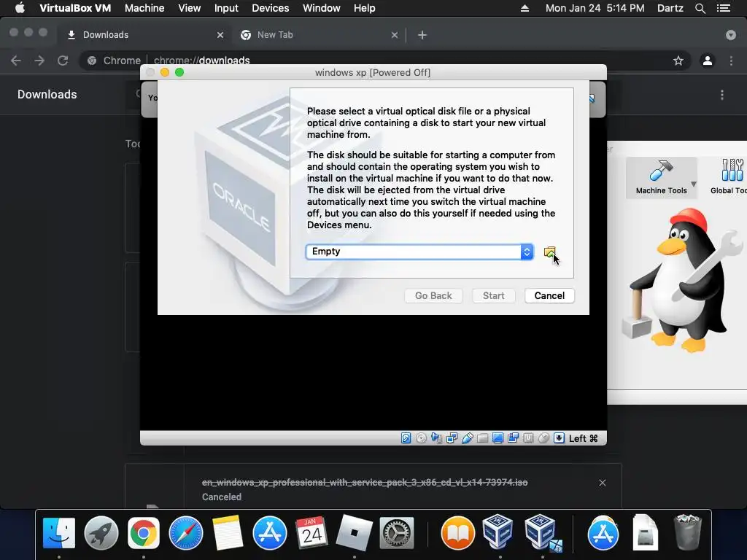This screenshot has width=747, height=560.
Task: Open the Apple menu
Action: click(x=20, y=8)
